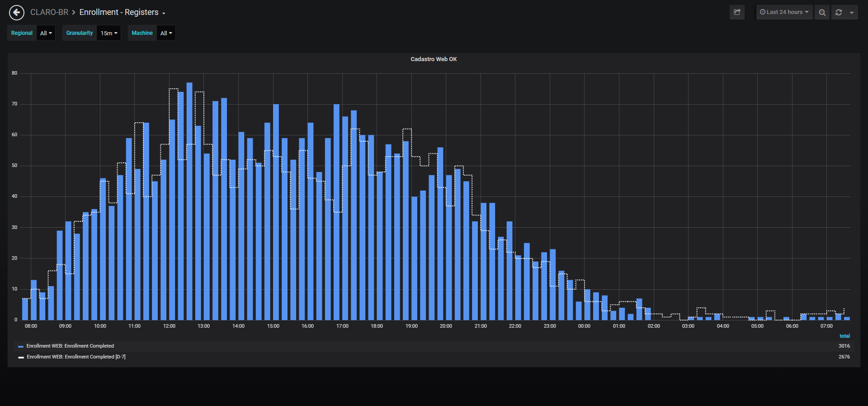This screenshot has width=868, height=406.
Task: Open the share dashboard icon
Action: coord(737,12)
